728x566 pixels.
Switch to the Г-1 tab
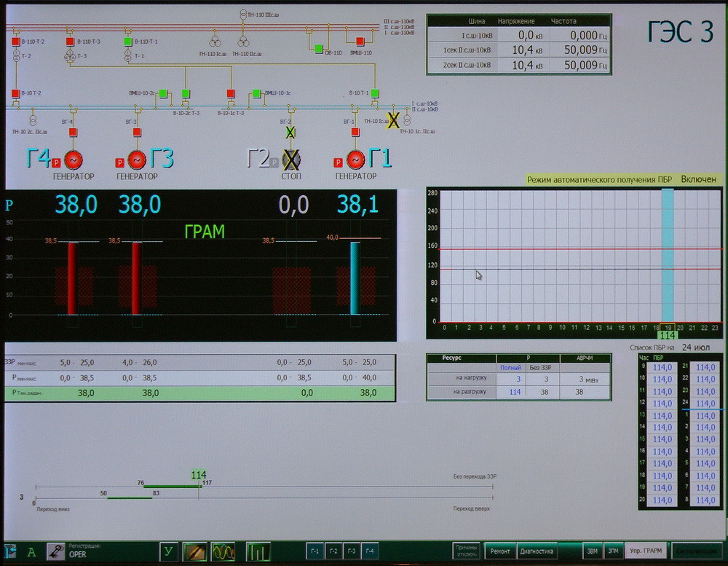[x=314, y=551]
